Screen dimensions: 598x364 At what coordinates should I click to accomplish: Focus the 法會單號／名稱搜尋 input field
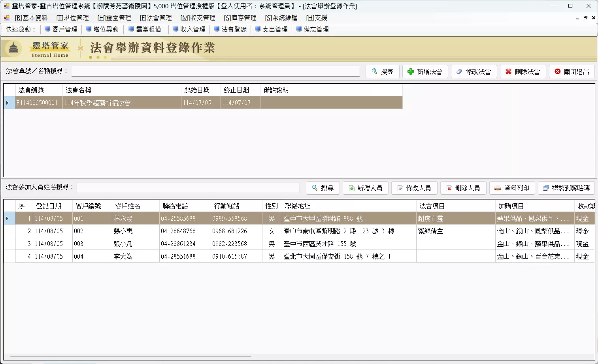click(215, 71)
